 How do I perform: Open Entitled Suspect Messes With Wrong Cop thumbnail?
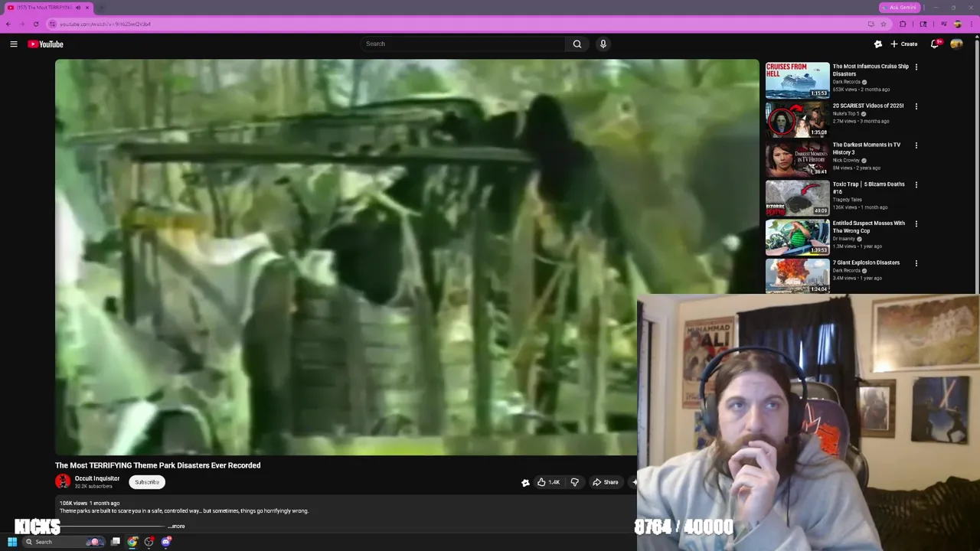[797, 236]
